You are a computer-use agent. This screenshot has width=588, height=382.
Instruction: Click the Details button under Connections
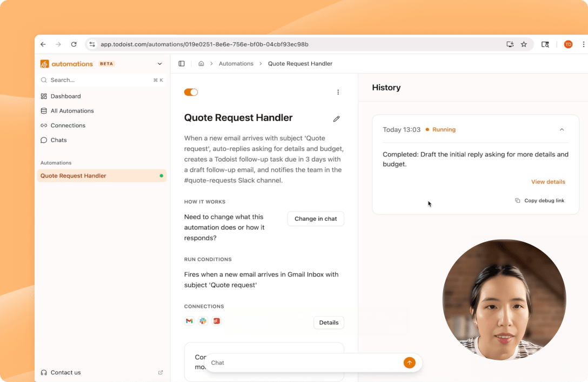coord(329,322)
